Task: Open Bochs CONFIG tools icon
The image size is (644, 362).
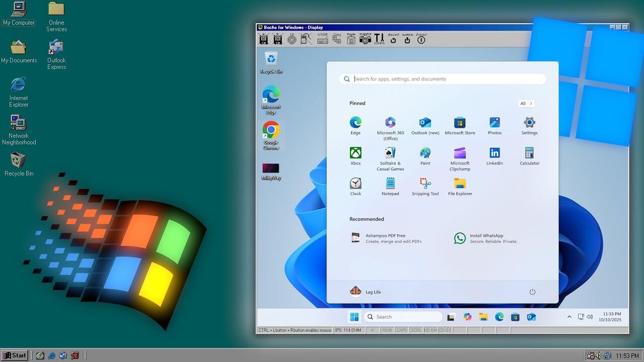Action: (379, 39)
